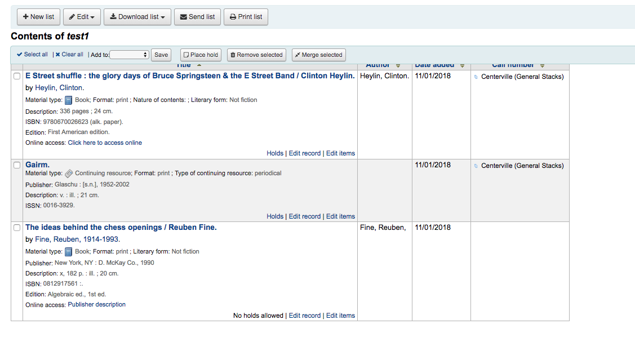Open the Heylin, Clinton author link
Image resolution: width=635 pixels, height=364 pixels.
tap(59, 88)
